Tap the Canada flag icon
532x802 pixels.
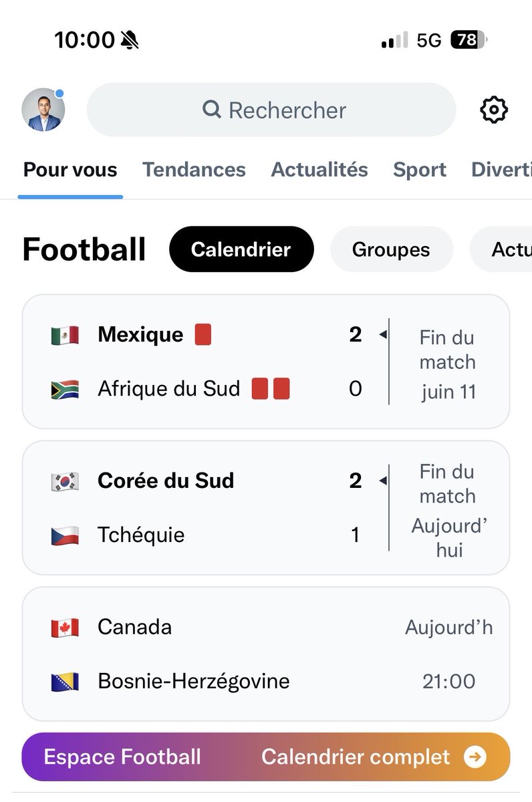click(65, 628)
